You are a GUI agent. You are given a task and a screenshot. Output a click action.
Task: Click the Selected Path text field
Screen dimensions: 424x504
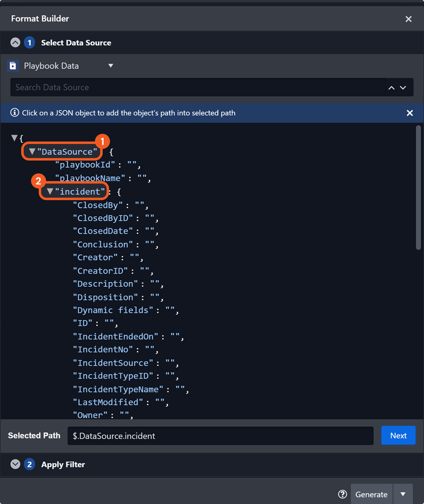220,436
